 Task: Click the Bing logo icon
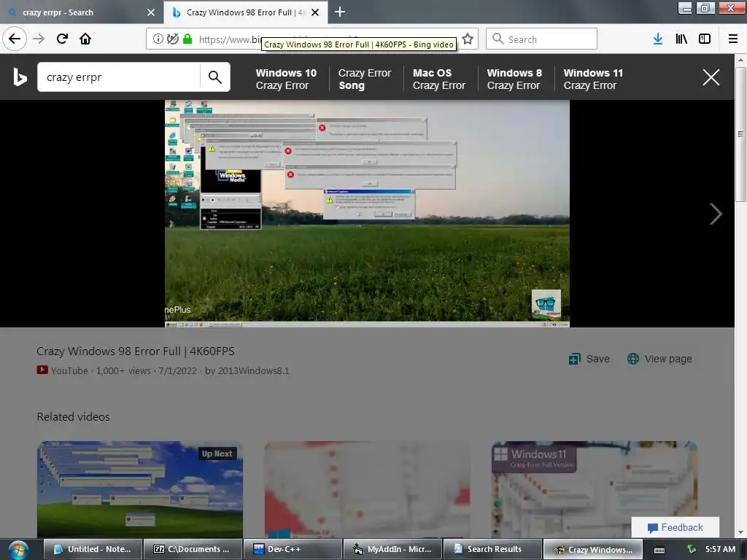(20, 77)
